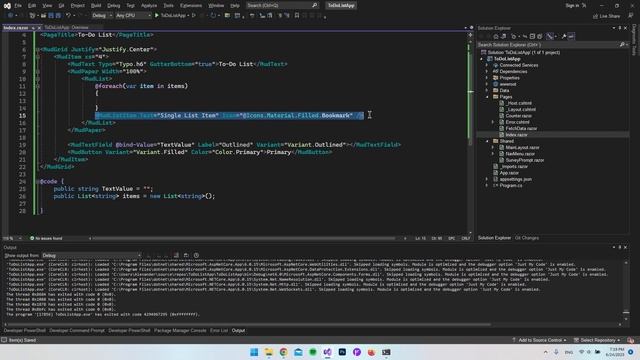The image size is (640, 360).
Task: Click the Home icon in Solution Explorer toolbar
Action: [x=496, y=36]
